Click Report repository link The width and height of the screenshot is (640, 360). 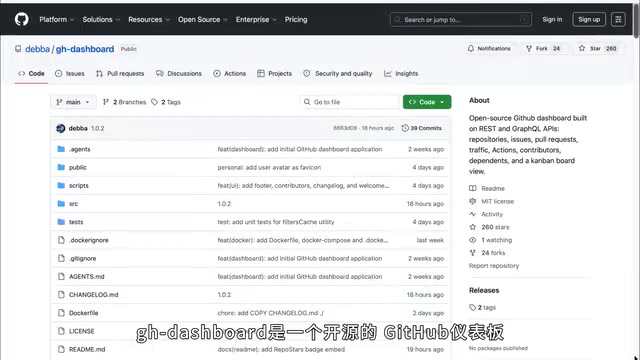(x=494, y=266)
